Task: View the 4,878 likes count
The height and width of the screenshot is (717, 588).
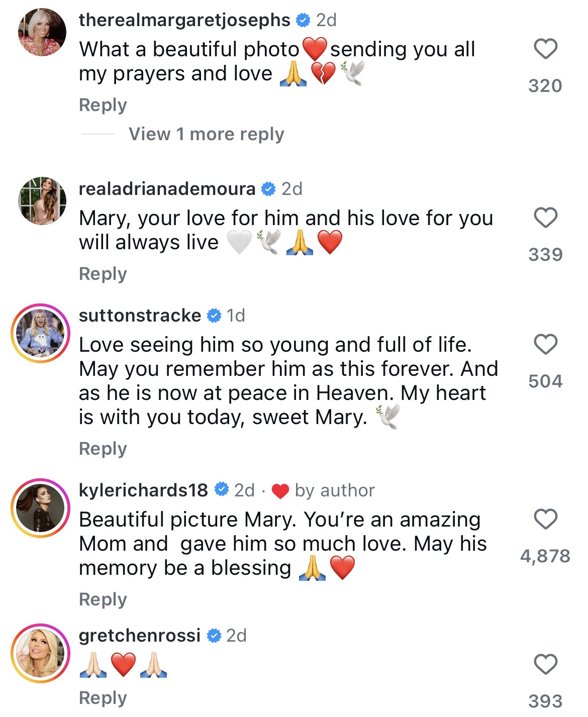Action: tap(545, 556)
